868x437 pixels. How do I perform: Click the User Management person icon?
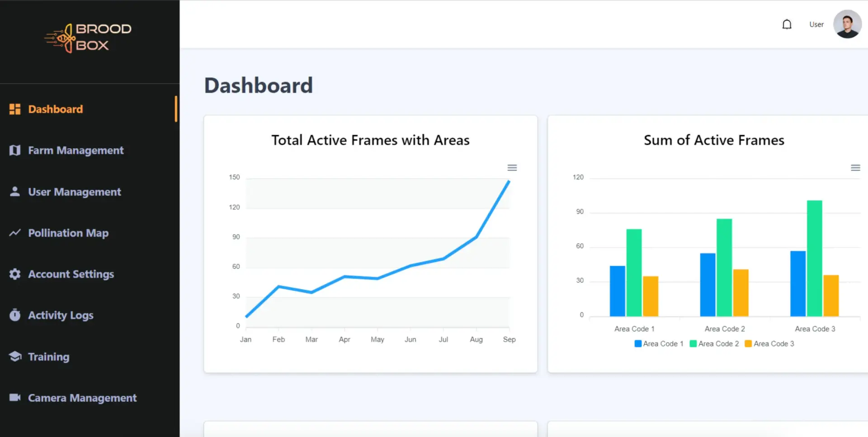[x=15, y=192]
